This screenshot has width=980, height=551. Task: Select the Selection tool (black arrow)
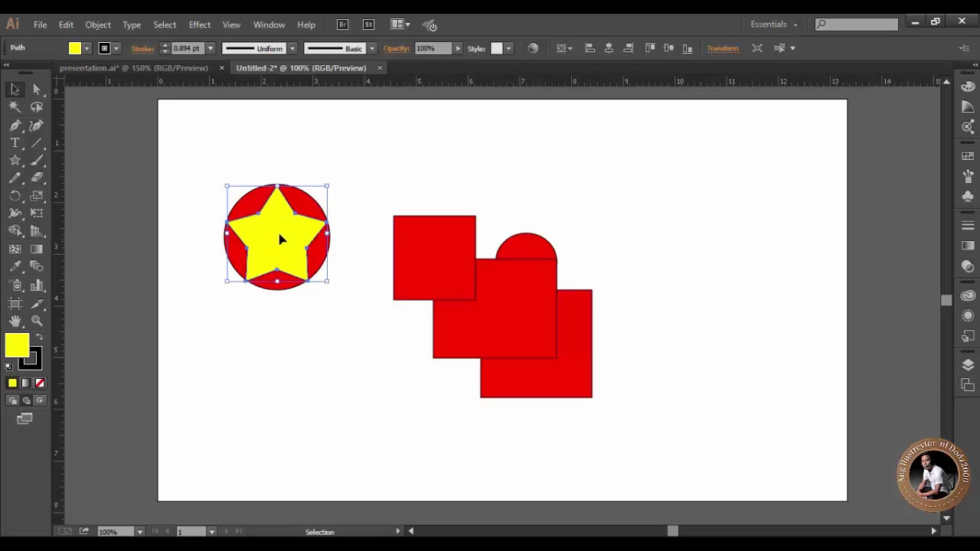tap(15, 90)
